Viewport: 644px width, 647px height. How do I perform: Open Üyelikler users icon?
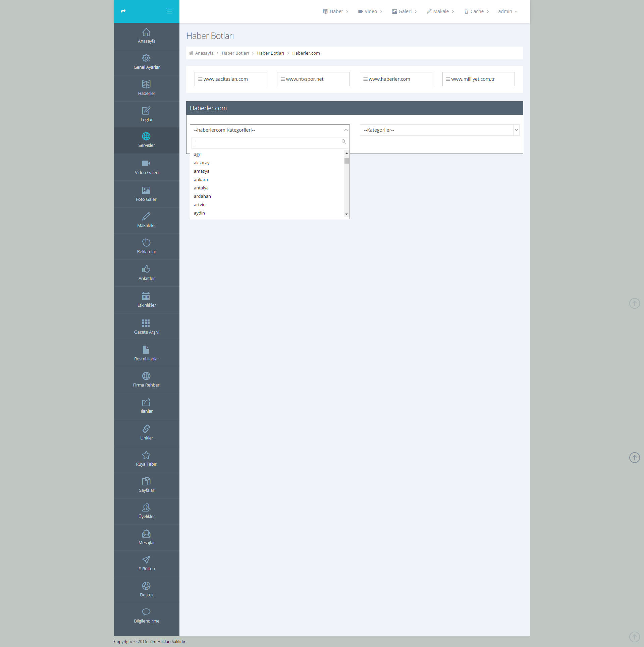pyautogui.click(x=146, y=508)
